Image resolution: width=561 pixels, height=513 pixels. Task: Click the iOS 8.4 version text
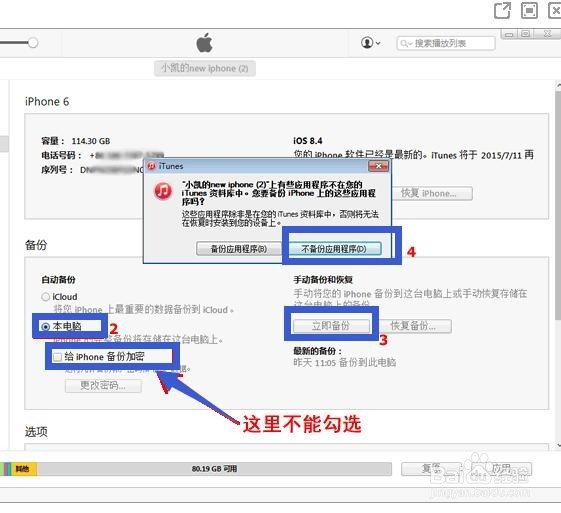point(308,141)
